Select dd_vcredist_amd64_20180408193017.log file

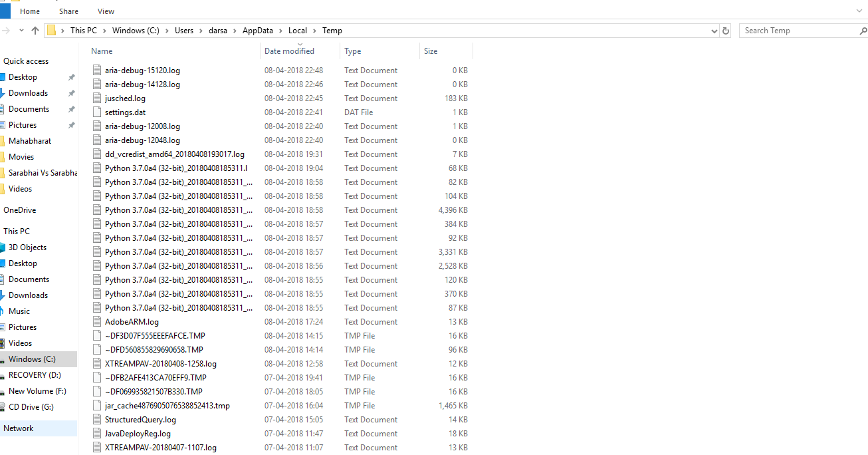tap(175, 154)
